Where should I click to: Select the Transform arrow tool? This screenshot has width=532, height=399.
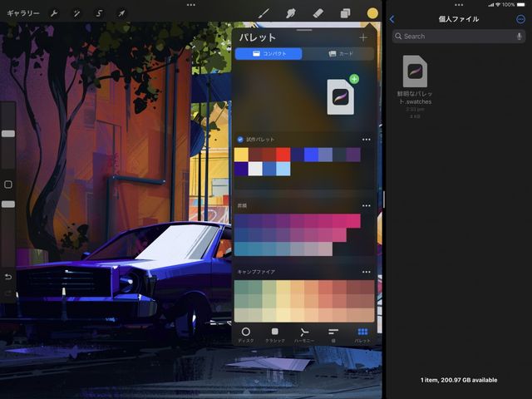pyautogui.click(x=121, y=13)
